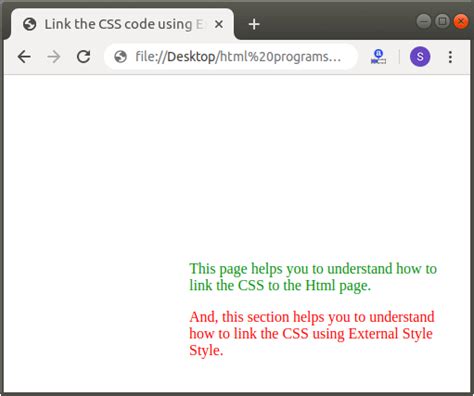Select the 'Link the CSS code using' tab
Viewport: 474px width, 396px height.
click(123, 24)
